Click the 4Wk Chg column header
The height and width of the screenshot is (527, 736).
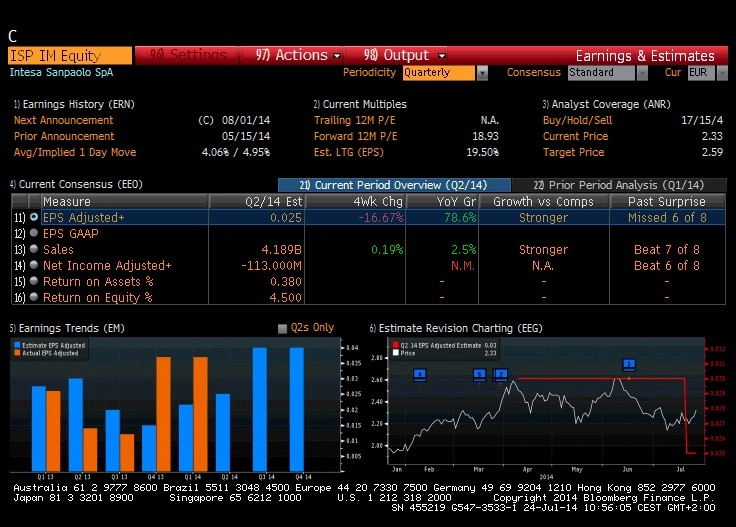[x=355, y=201]
